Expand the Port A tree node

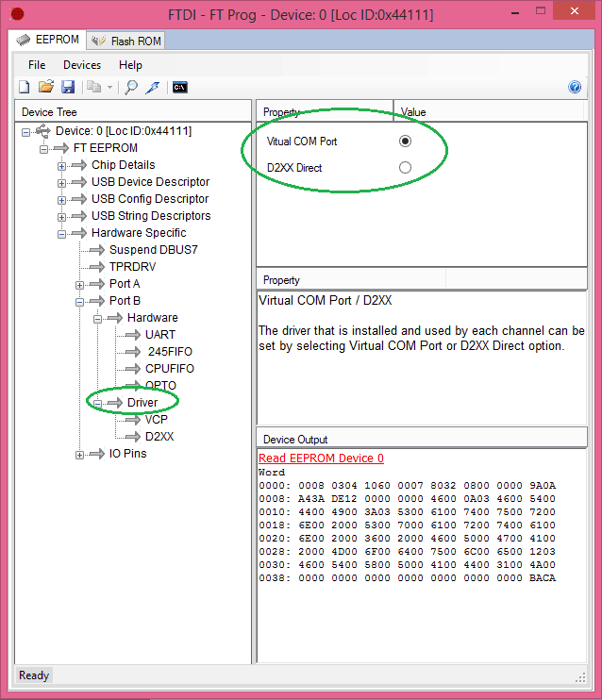coord(80,284)
